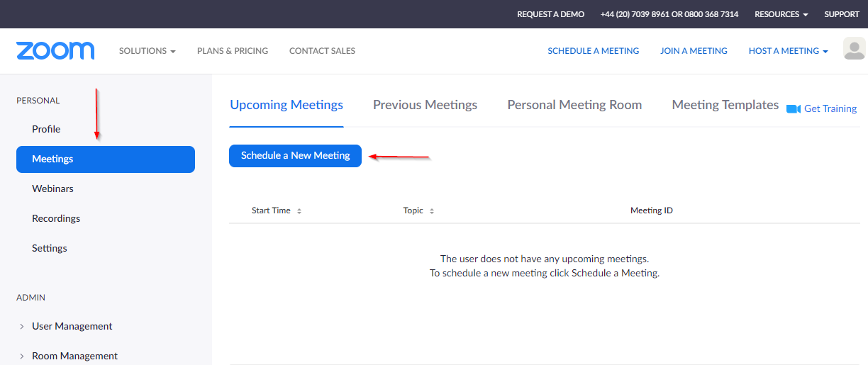Viewport: 868px width, 365px height.
Task: Open Recordings in sidebar
Action: click(x=56, y=218)
